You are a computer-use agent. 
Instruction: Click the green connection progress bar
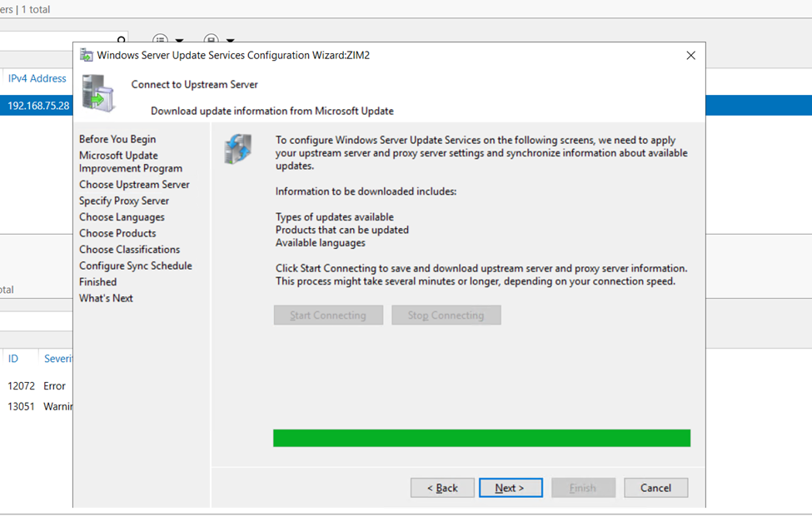(481, 438)
